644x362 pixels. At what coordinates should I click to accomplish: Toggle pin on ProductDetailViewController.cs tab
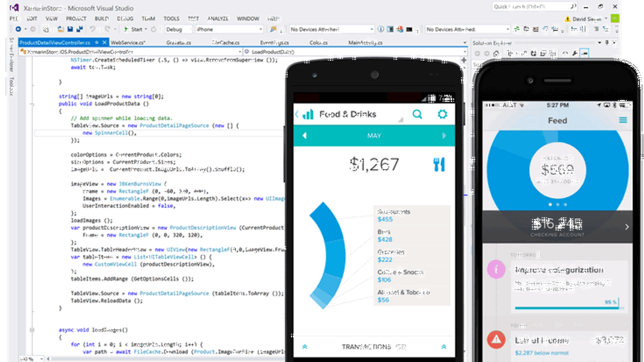coord(97,42)
